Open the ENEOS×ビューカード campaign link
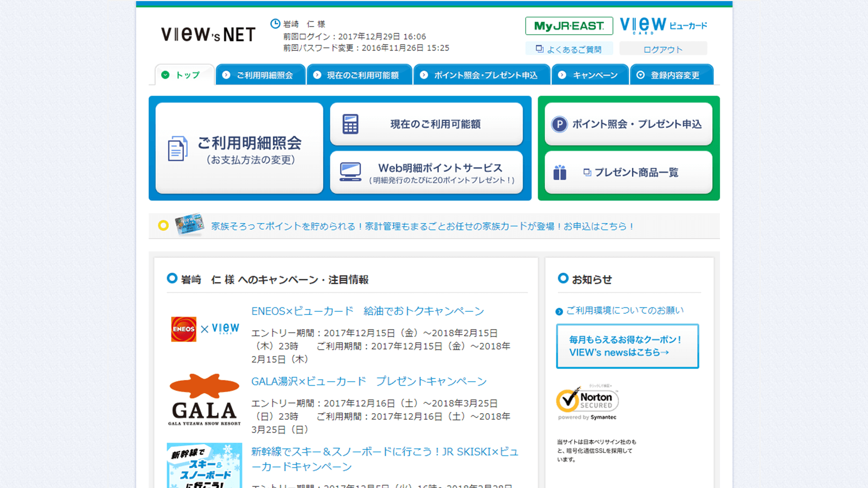 (x=367, y=311)
